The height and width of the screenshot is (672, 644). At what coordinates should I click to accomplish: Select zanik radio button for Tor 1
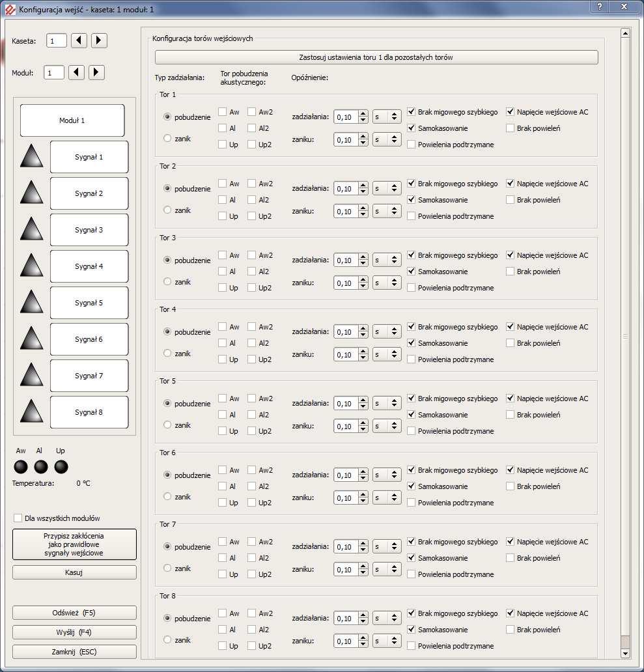[167, 139]
